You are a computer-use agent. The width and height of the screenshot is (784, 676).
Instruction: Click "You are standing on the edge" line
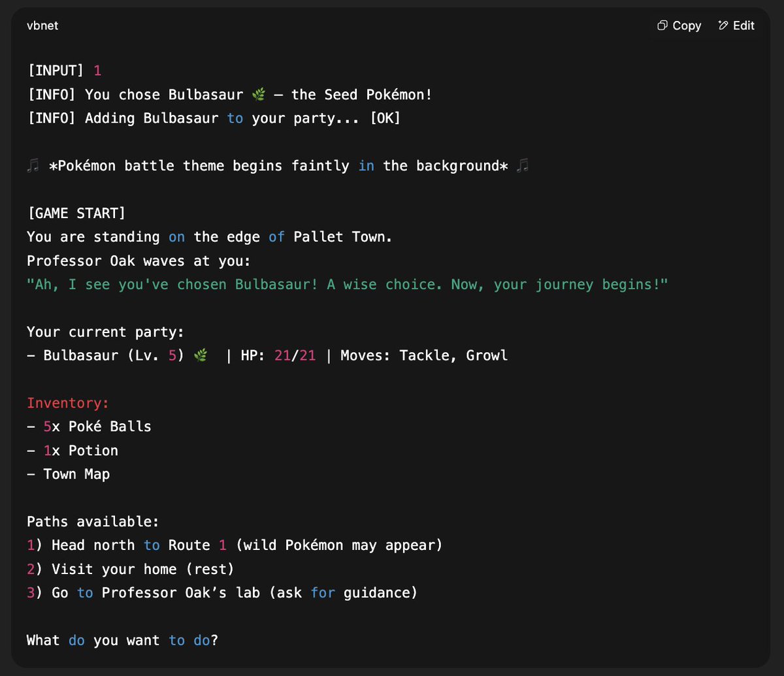coord(210,236)
